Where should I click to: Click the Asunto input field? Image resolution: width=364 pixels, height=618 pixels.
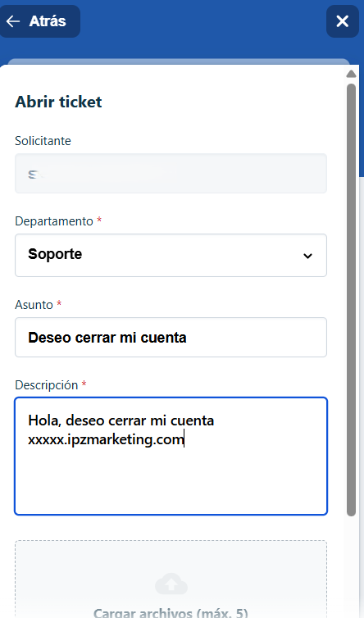(171, 338)
